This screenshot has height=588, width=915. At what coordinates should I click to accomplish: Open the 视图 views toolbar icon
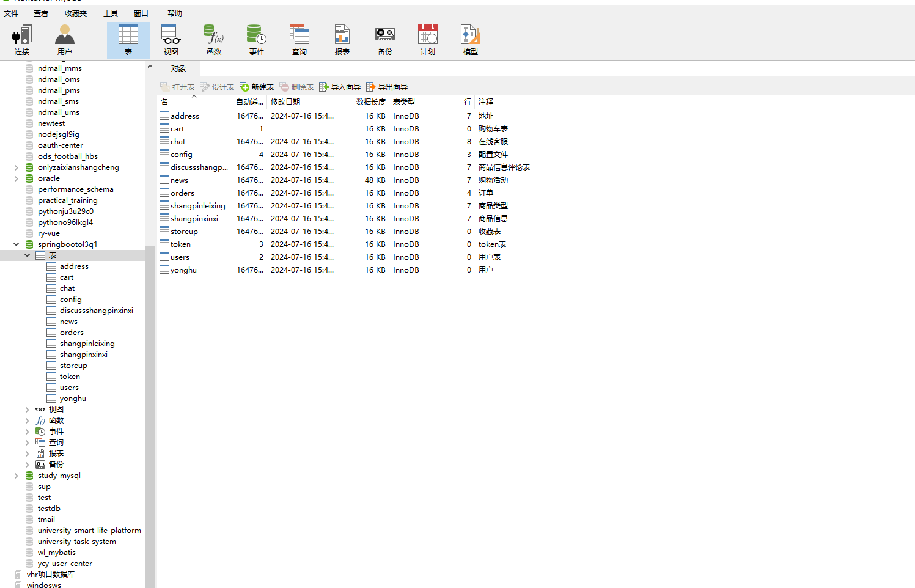click(171, 40)
